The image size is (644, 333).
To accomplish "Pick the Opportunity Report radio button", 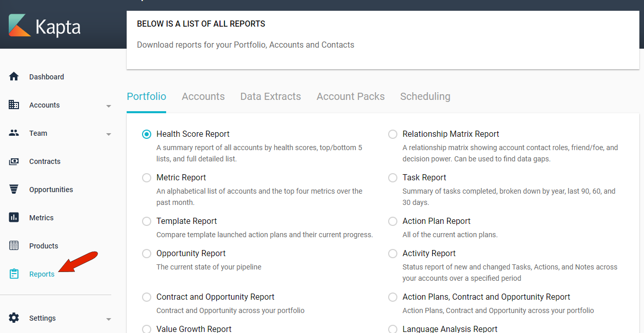I will (x=147, y=254).
